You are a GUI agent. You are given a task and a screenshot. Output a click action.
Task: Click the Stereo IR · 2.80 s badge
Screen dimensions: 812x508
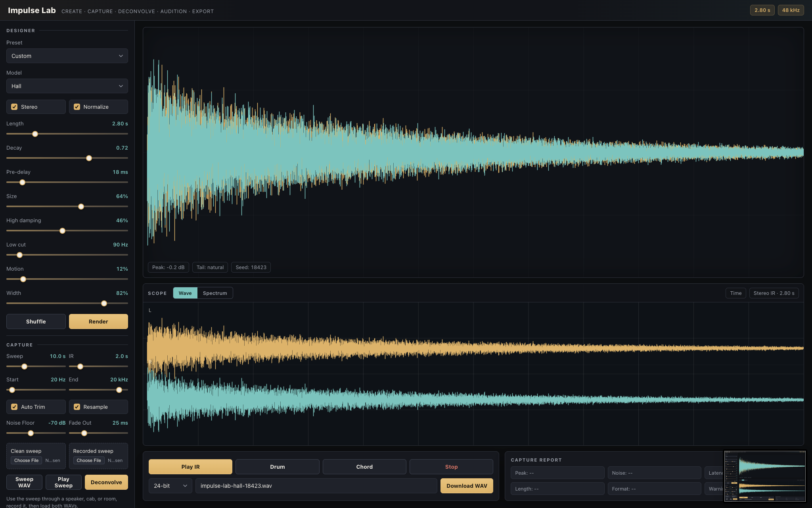click(x=774, y=293)
